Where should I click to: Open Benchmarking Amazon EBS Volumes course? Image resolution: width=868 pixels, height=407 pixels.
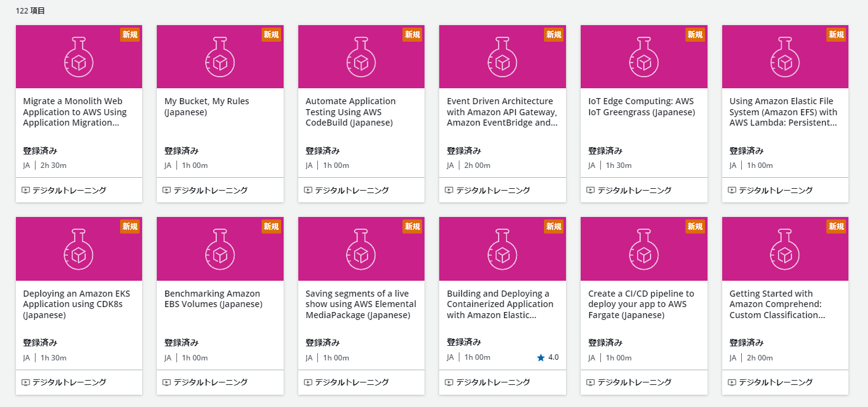point(213,299)
